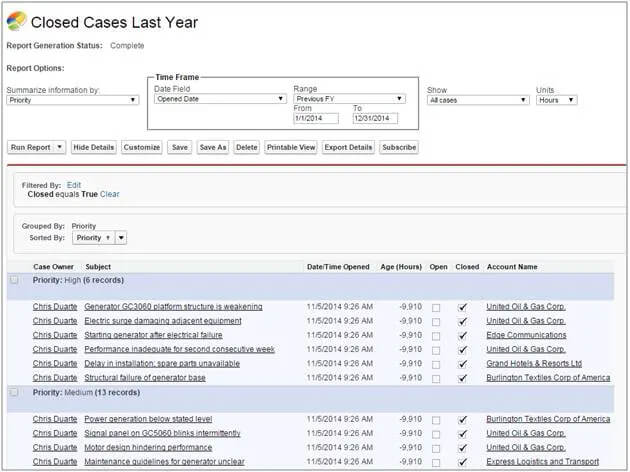630x472 pixels.
Task: Toggle checkbox for Priority High group
Action: coord(14,281)
